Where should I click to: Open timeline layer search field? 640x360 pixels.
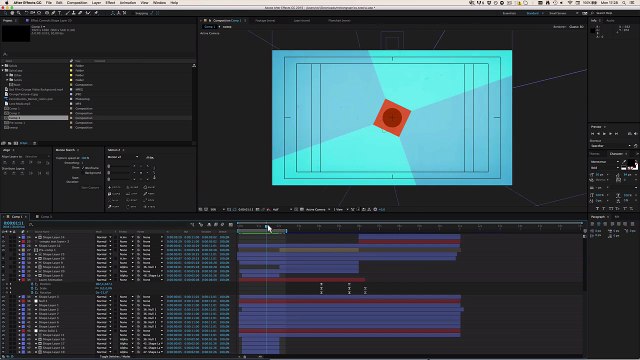coord(31,224)
